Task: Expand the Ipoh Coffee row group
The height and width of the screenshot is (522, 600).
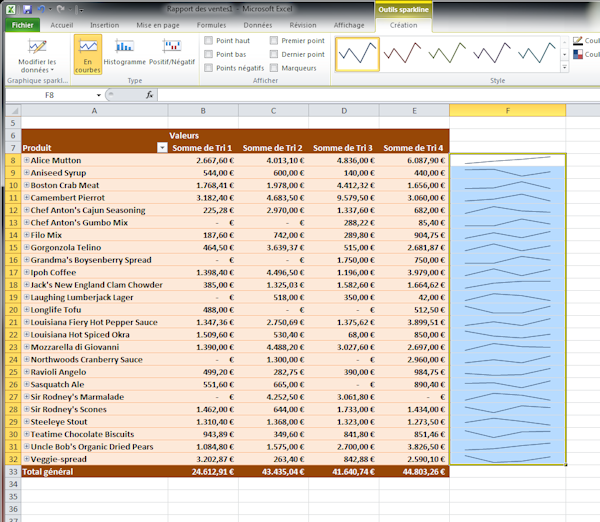Action: 26,272
